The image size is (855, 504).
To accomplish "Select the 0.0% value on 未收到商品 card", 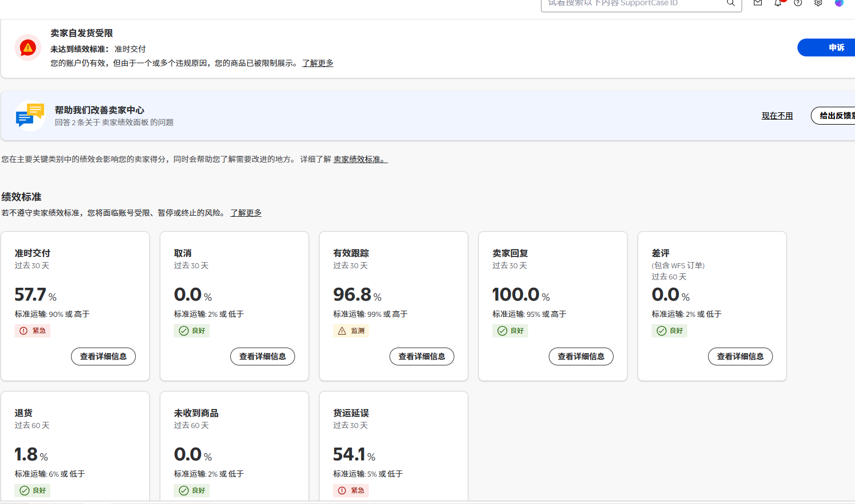I will pos(193,454).
